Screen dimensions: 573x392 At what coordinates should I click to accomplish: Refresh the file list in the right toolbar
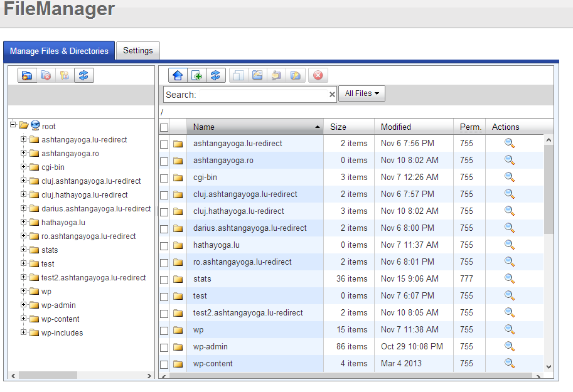pos(215,75)
